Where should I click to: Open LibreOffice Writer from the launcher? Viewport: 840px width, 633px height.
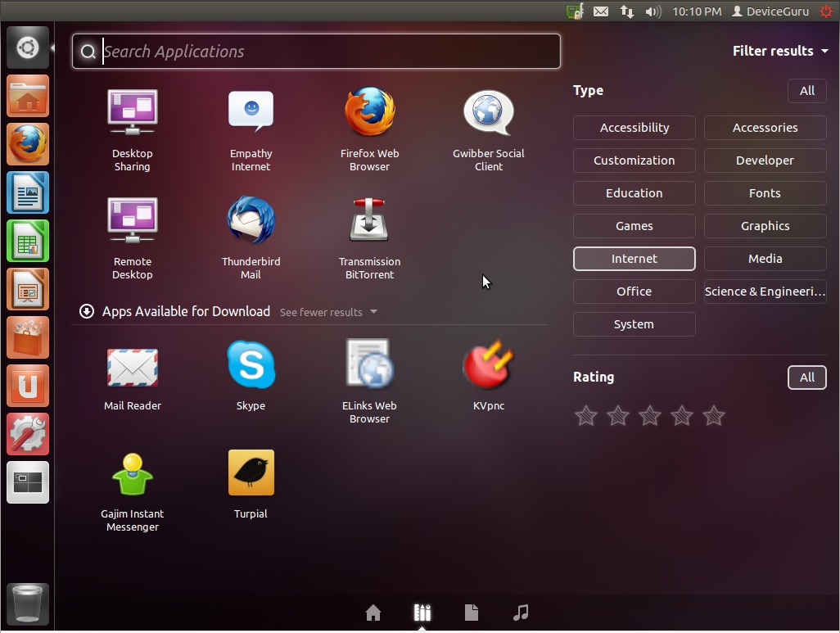click(x=28, y=192)
